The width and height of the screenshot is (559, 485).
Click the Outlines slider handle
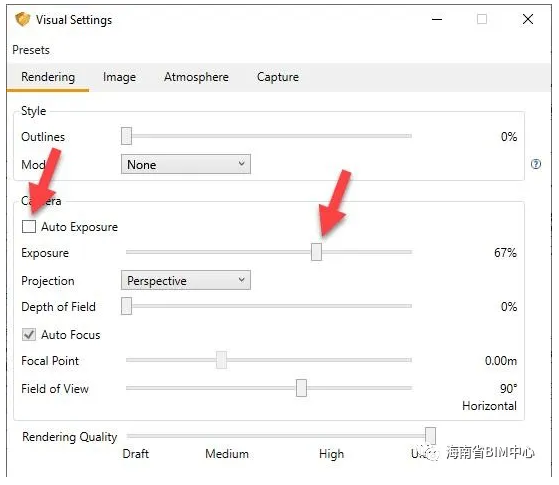126,136
